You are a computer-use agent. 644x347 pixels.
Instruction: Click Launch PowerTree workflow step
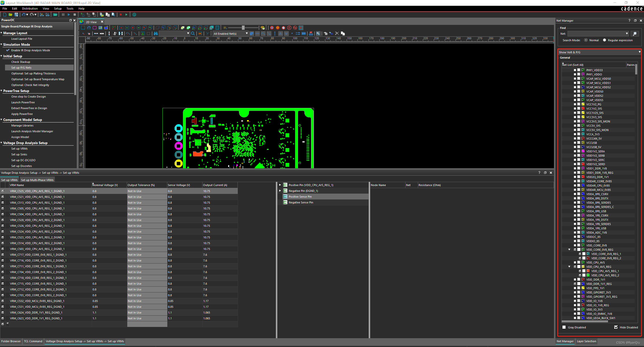[x=23, y=102]
